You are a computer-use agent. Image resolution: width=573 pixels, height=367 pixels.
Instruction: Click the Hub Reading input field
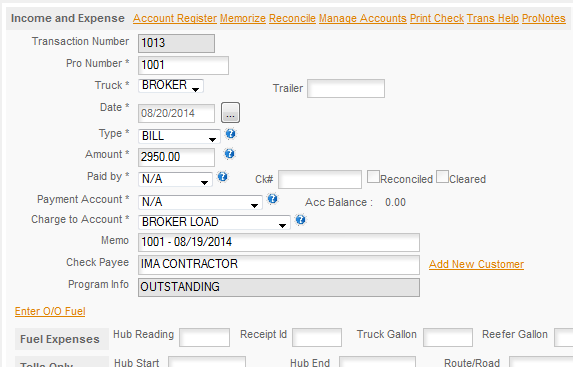[x=204, y=337]
